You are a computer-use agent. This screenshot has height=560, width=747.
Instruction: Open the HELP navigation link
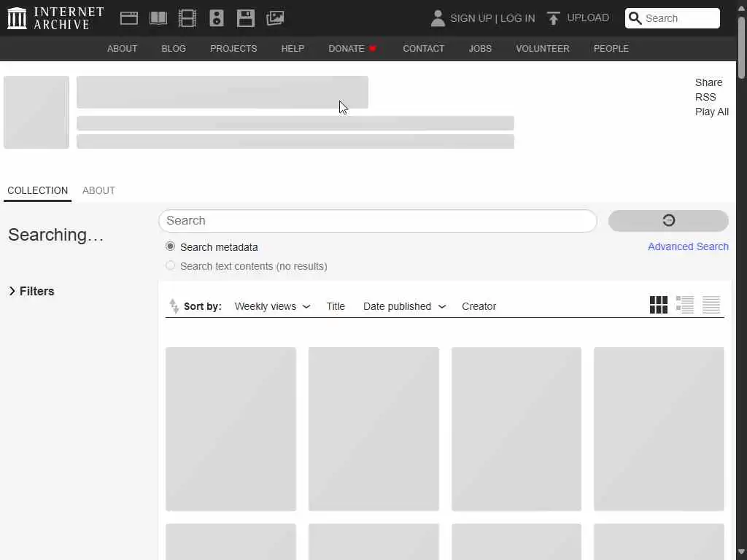[x=293, y=49]
